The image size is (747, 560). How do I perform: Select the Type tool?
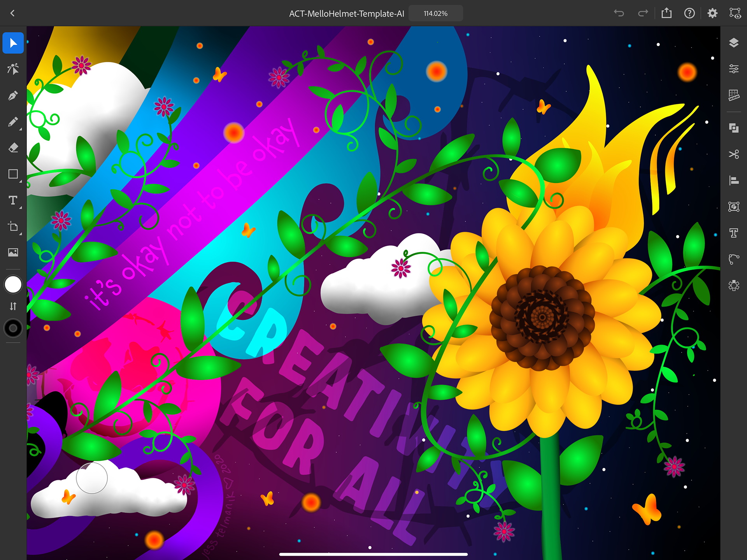[x=13, y=200]
